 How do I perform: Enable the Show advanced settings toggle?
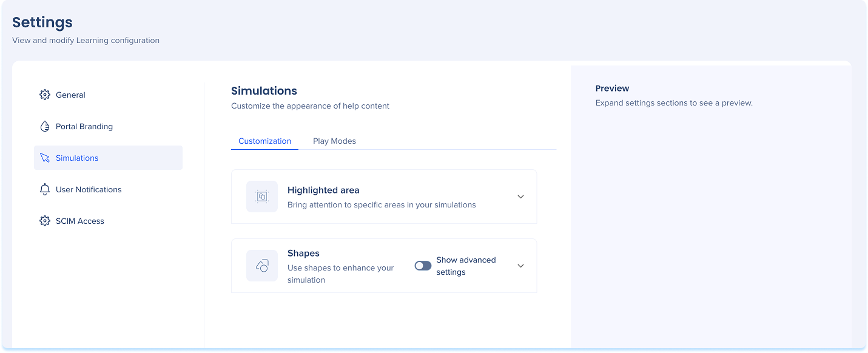click(423, 266)
